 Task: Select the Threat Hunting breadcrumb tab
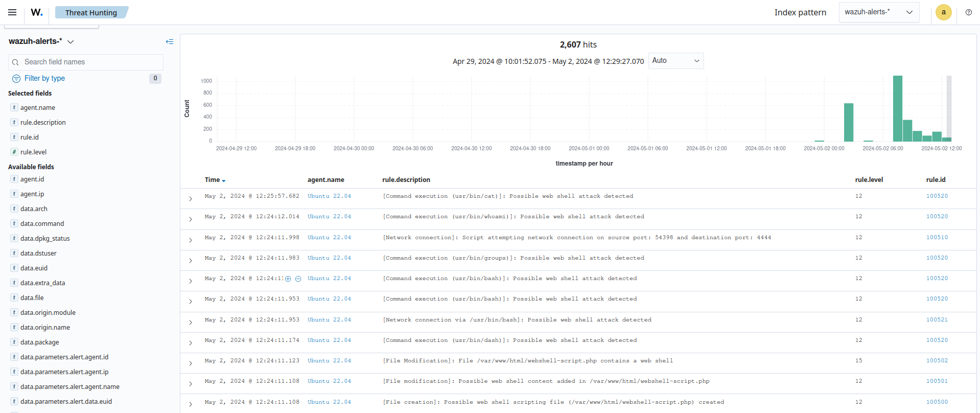pos(91,12)
